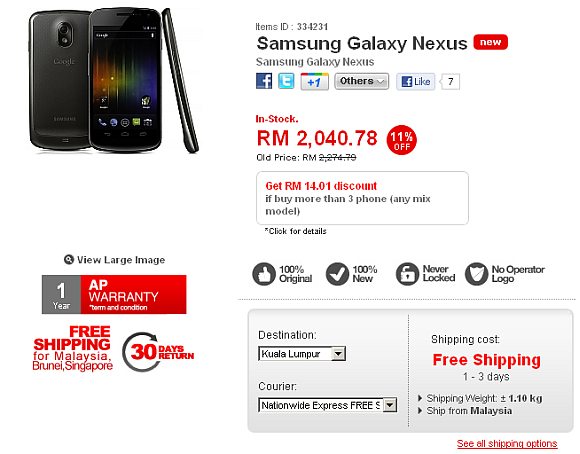Share product via Twitter bird icon
The height and width of the screenshot is (454, 580).
tap(286, 81)
